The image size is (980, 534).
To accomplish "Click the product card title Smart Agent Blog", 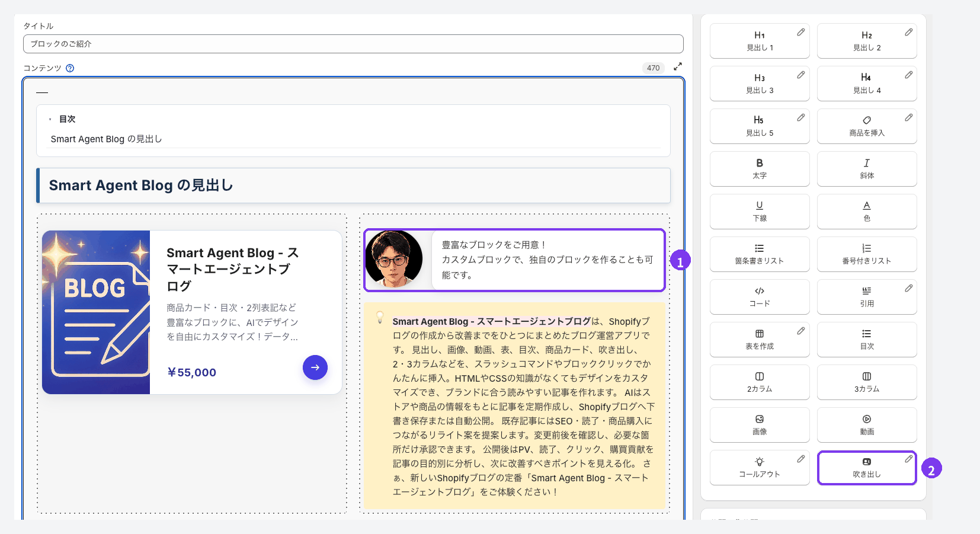I will pos(233,269).
